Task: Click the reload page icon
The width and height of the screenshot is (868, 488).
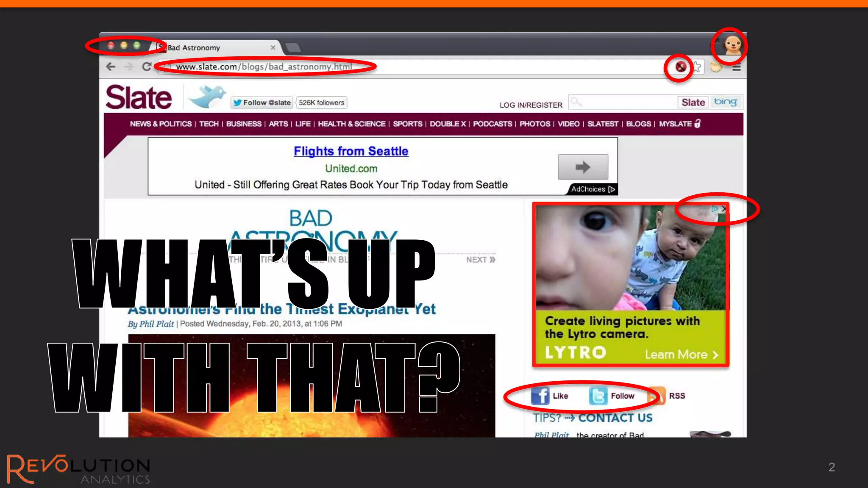Action: [147, 67]
